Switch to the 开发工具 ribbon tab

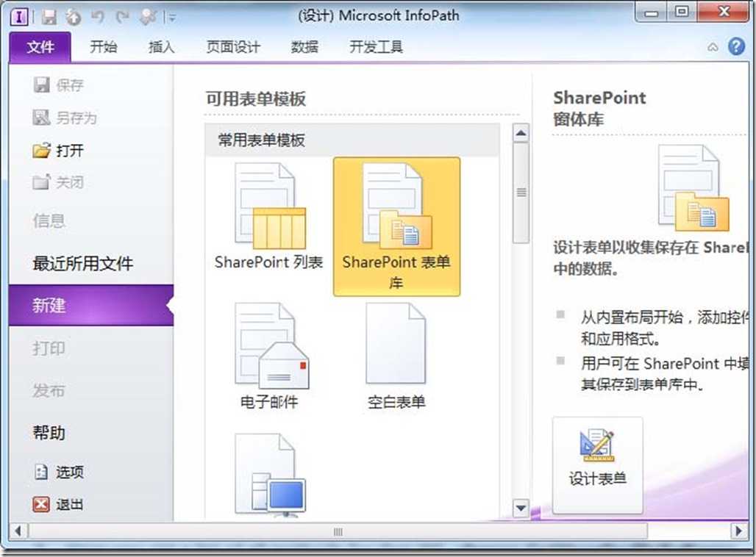[376, 47]
